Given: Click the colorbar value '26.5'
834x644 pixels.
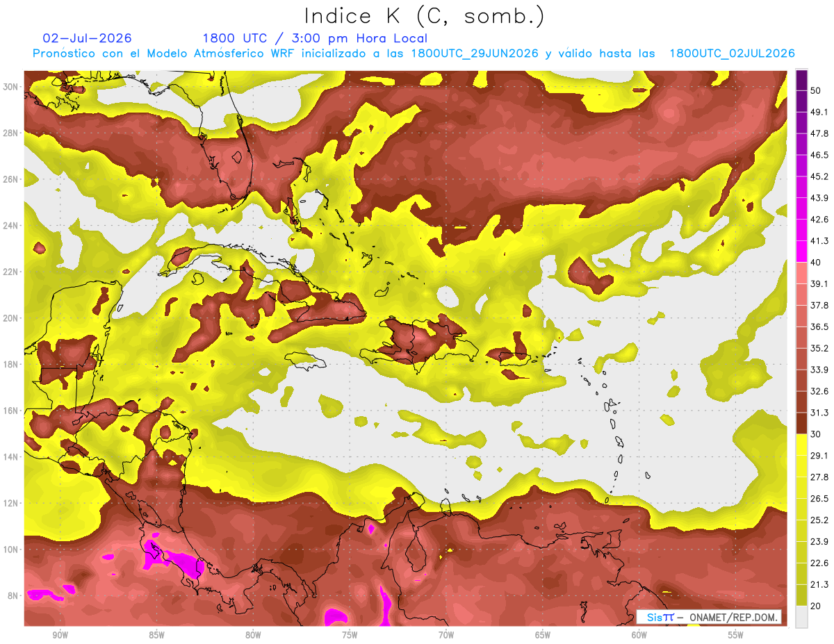Looking at the screenshot, I should pyautogui.click(x=819, y=499).
